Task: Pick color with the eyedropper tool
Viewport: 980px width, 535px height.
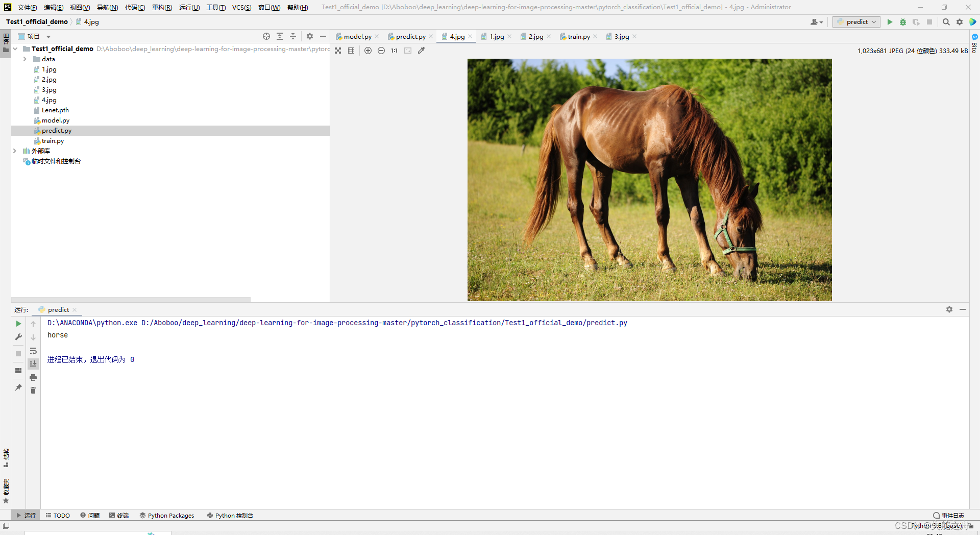Action: pyautogui.click(x=421, y=51)
